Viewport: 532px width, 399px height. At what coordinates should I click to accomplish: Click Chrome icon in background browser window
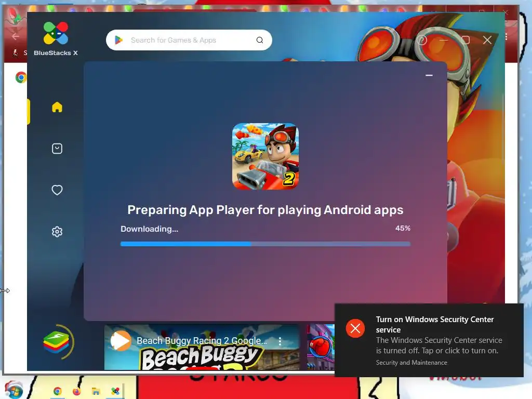21,77
